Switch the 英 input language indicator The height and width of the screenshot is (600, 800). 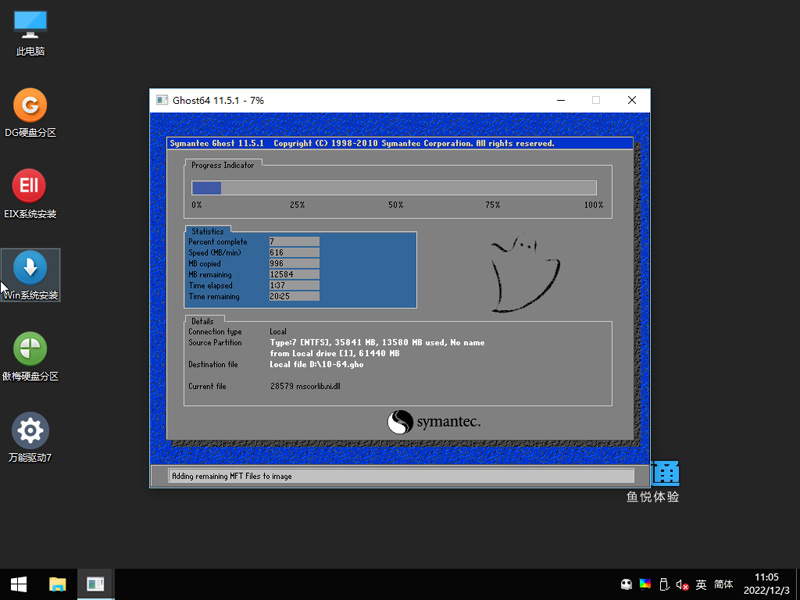coord(701,585)
